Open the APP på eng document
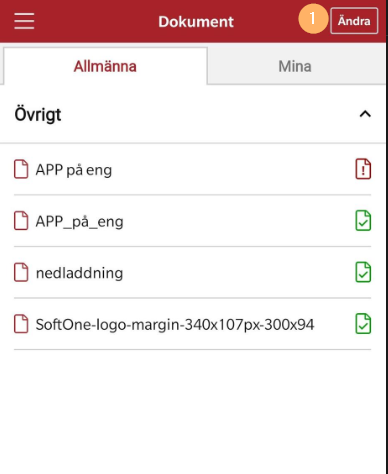388x474 pixels. coord(192,169)
